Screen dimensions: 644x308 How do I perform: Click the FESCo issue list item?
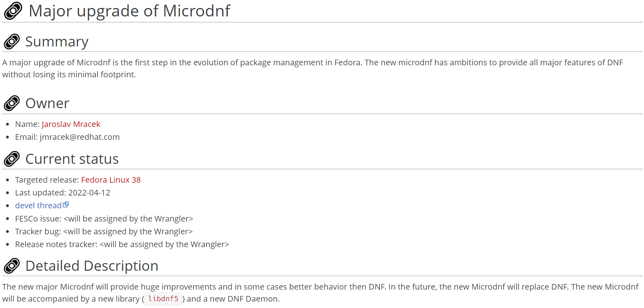coord(104,219)
